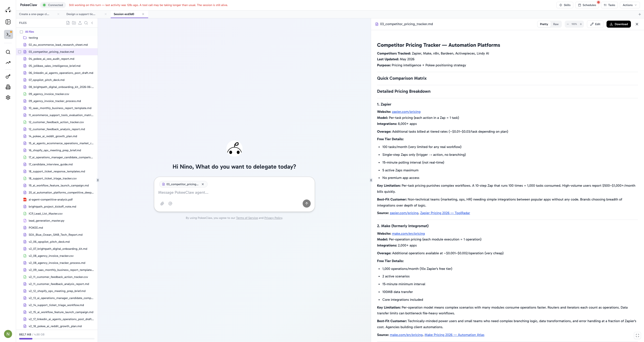Zoom in with the plus icon
Viewport: 644px width, 342px height.
[581, 24]
